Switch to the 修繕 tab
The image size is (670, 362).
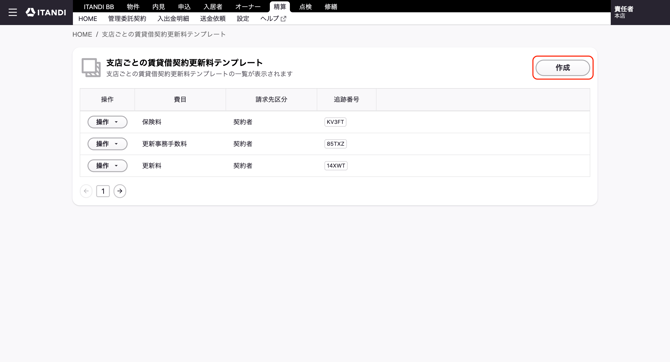pos(331,7)
